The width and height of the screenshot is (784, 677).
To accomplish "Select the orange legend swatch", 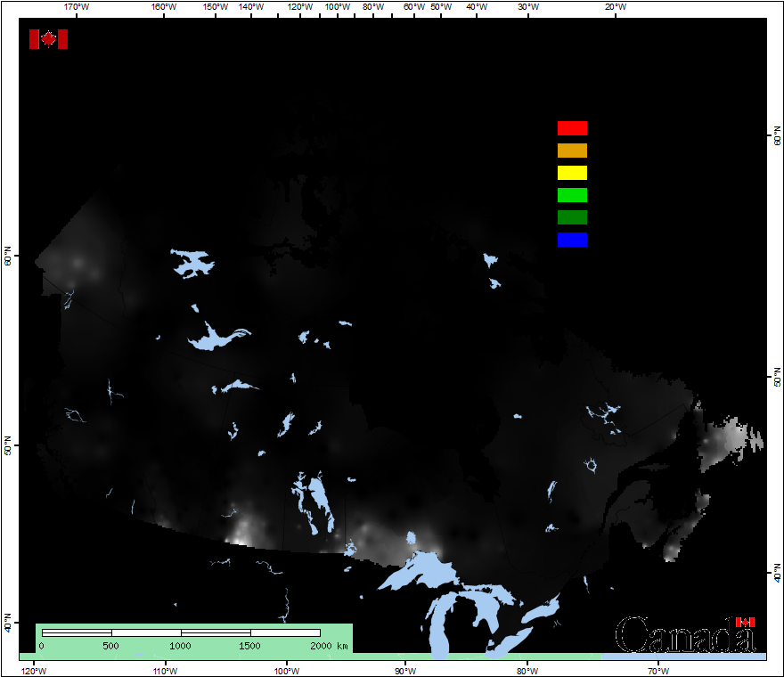I will point(572,151).
